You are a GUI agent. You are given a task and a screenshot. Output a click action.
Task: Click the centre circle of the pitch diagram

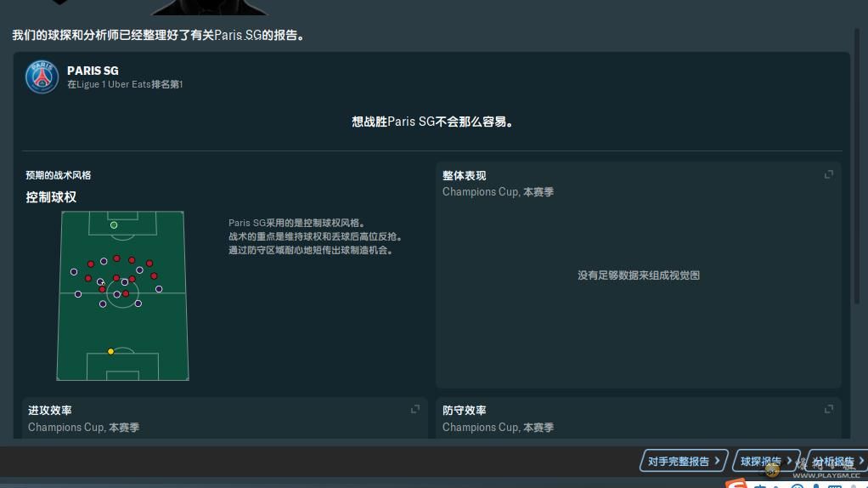tap(122, 294)
